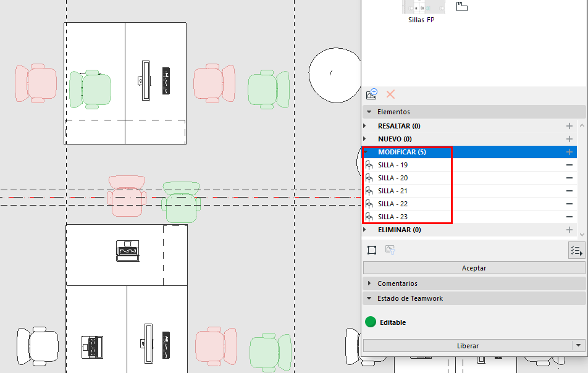
Task: Click the filter elements icon
Action: (390, 250)
